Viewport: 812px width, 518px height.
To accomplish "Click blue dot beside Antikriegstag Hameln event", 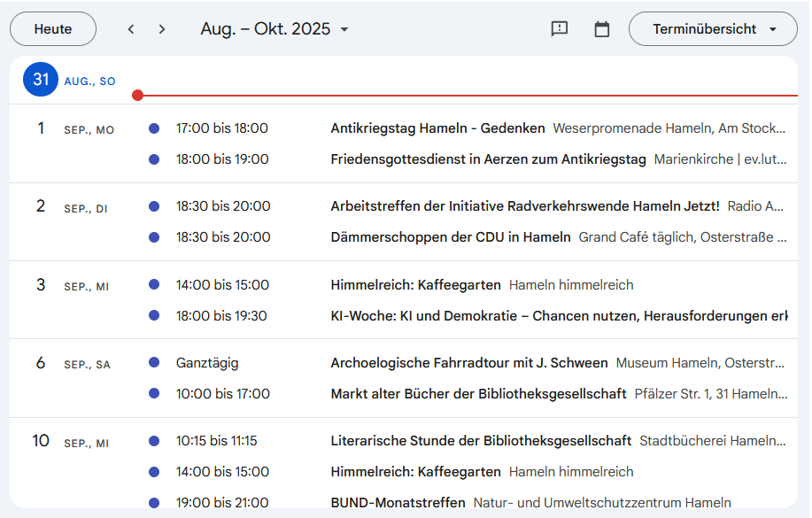I will 154,128.
